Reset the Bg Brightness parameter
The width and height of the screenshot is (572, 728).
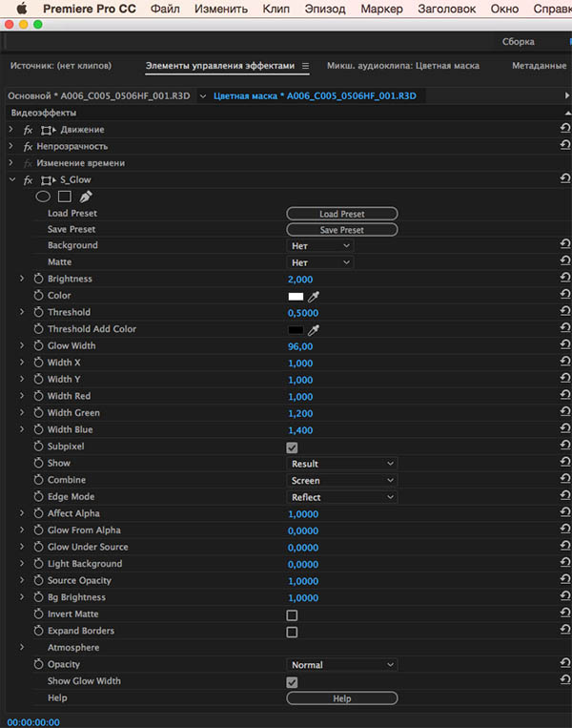pyautogui.click(x=565, y=595)
